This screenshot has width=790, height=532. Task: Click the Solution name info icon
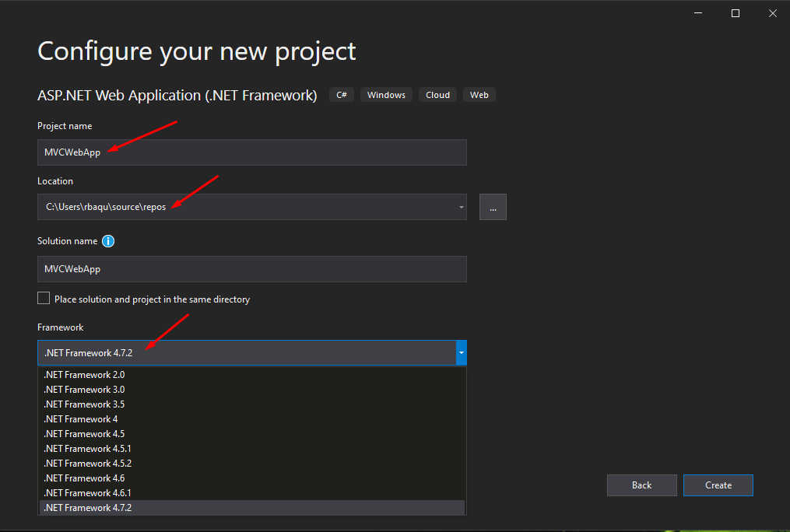pos(108,241)
